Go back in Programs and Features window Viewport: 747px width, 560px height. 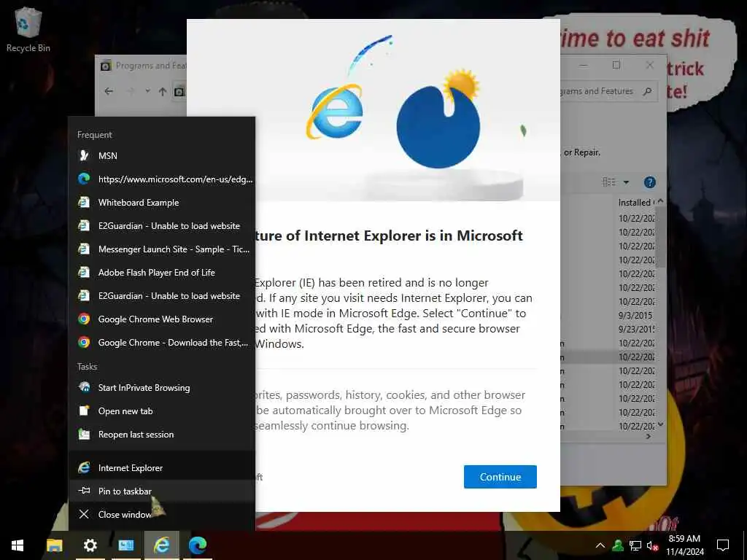109,91
